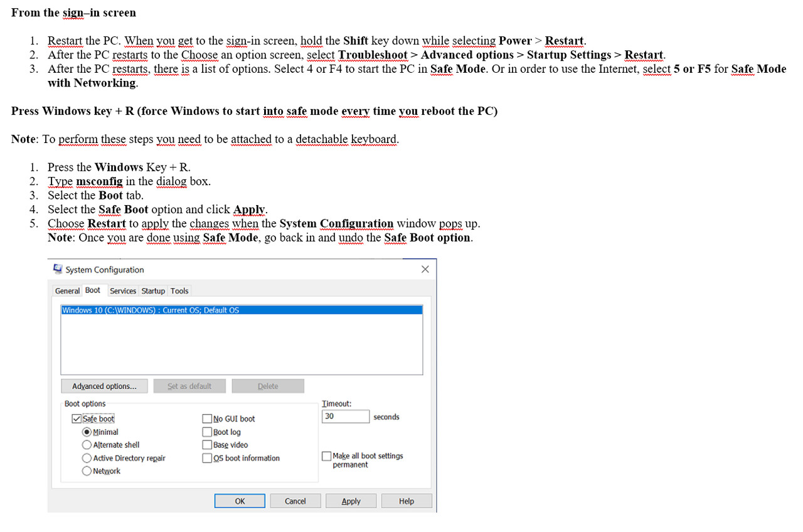Open the Services tab
Viewport: 803px width, 532px height.
click(x=123, y=291)
